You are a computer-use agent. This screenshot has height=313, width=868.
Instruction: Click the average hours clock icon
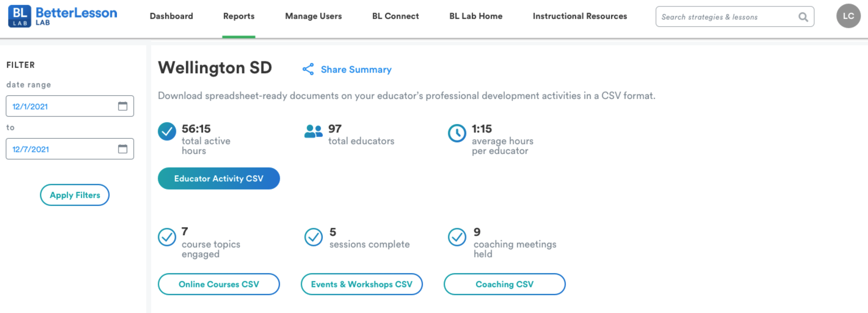click(x=457, y=133)
